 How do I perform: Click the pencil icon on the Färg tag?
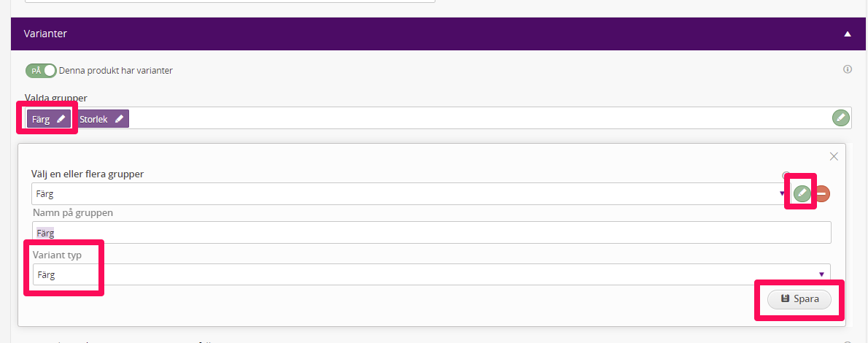(61, 118)
